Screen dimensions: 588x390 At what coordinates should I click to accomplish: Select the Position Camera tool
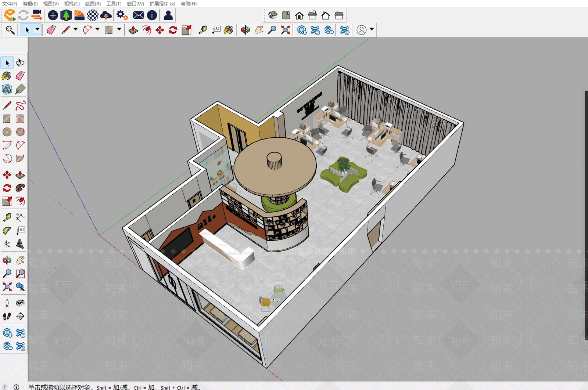tap(7, 303)
